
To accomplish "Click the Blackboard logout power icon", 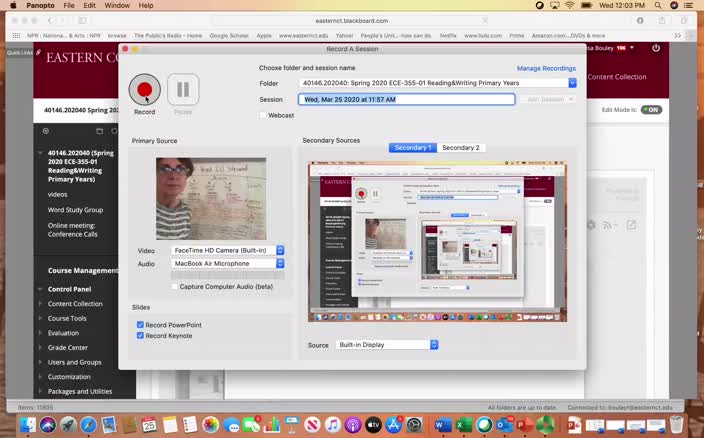I will coord(656,47).
